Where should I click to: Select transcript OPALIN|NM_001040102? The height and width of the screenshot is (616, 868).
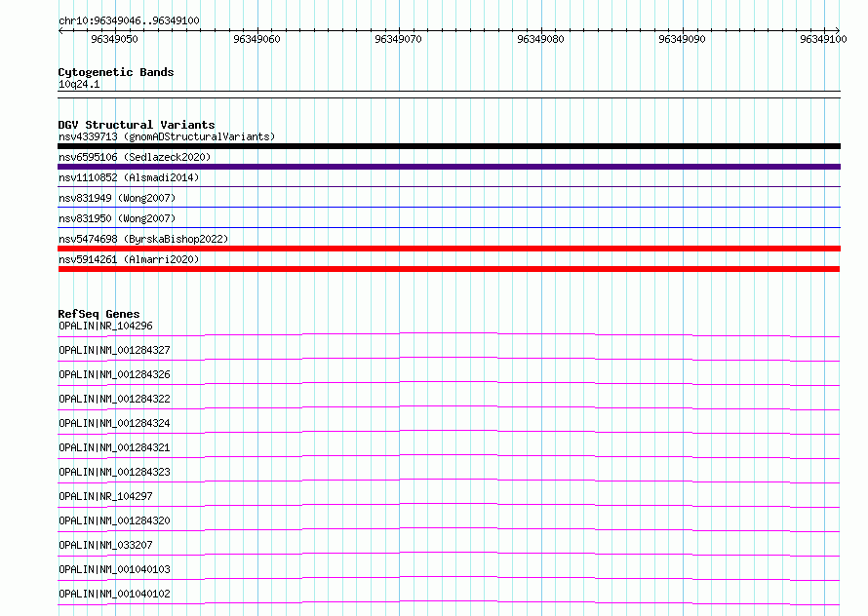[x=114, y=594]
